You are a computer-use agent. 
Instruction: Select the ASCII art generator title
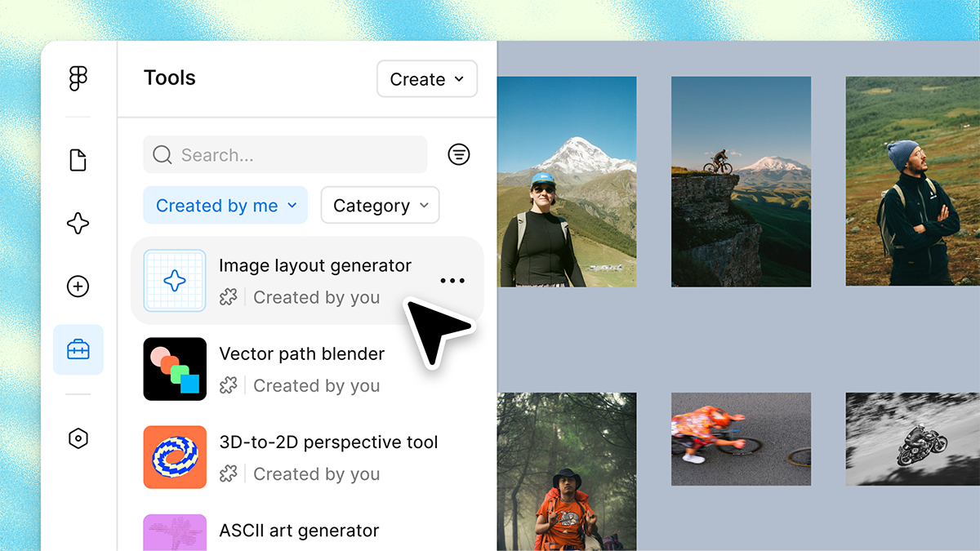click(300, 531)
